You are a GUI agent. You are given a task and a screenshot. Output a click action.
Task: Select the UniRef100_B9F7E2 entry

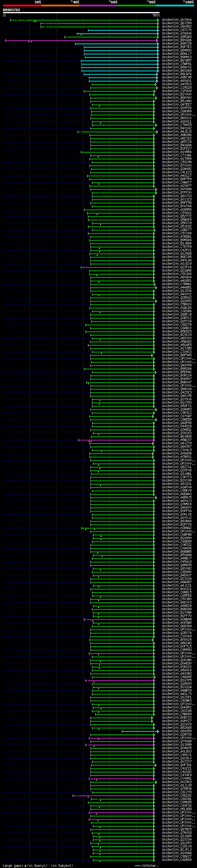click(x=176, y=47)
